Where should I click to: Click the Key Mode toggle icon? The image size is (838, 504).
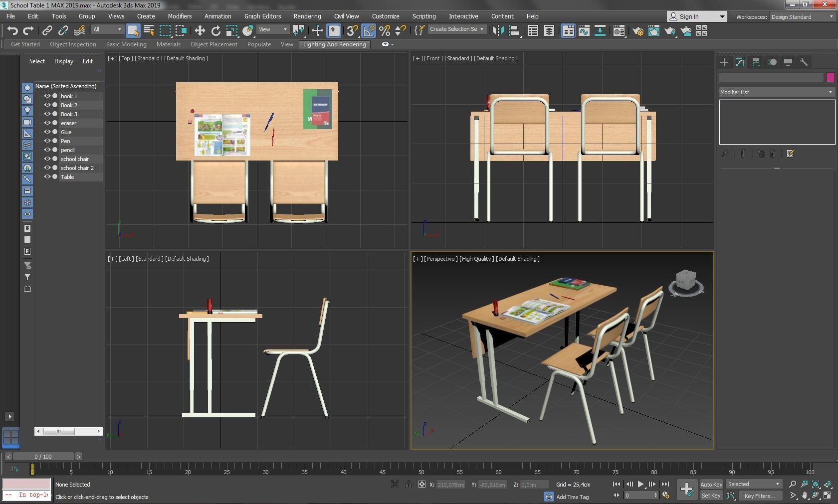617,496
